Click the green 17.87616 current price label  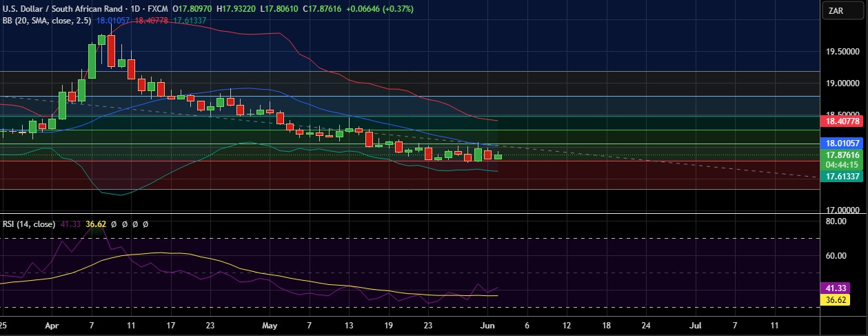click(x=840, y=155)
